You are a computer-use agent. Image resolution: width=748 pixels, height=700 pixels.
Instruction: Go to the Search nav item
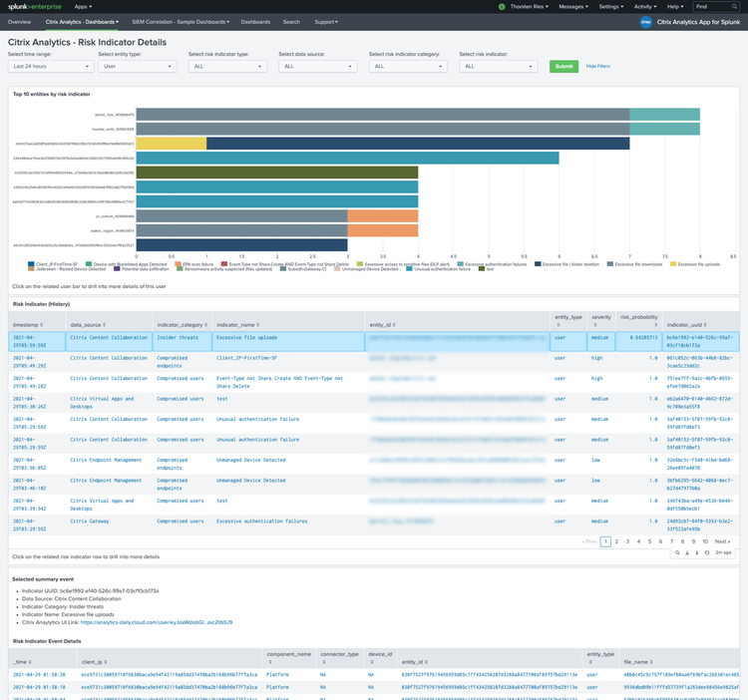click(291, 22)
